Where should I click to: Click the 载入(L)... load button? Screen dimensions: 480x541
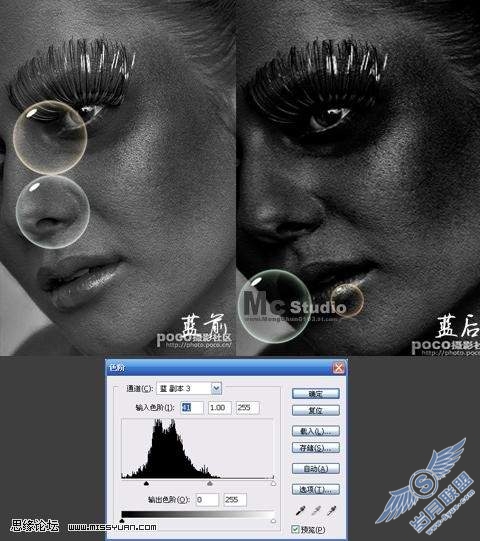tap(316, 431)
